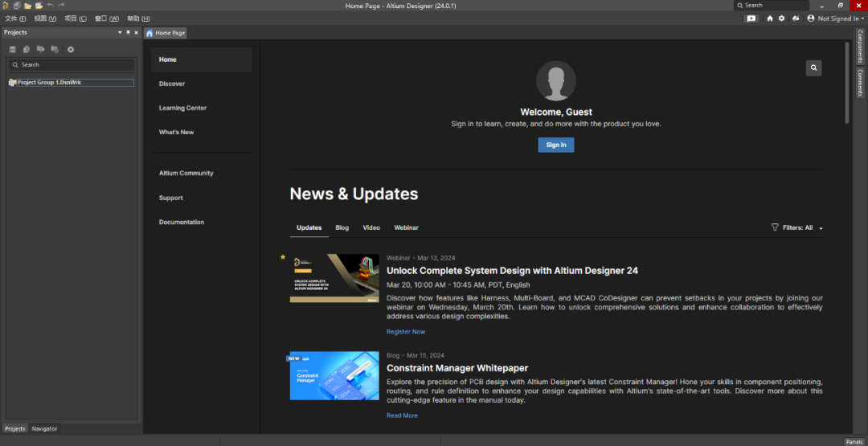This screenshot has width=868, height=446.
Task: Open the settings gear in Projects panel
Action: point(71,50)
